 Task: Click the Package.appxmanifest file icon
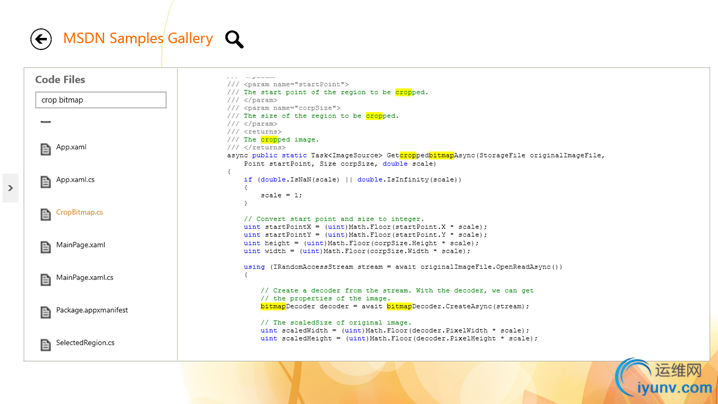(x=45, y=312)
